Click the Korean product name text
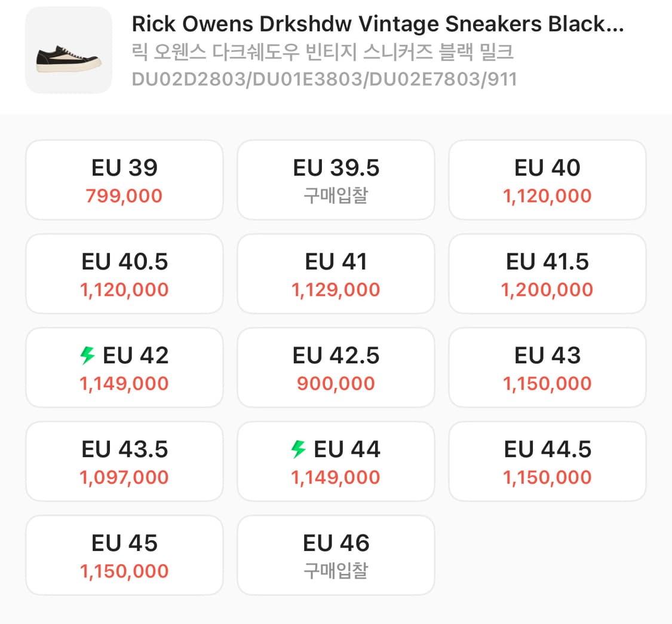Viewport: 672px width, 624px height. 323,53
